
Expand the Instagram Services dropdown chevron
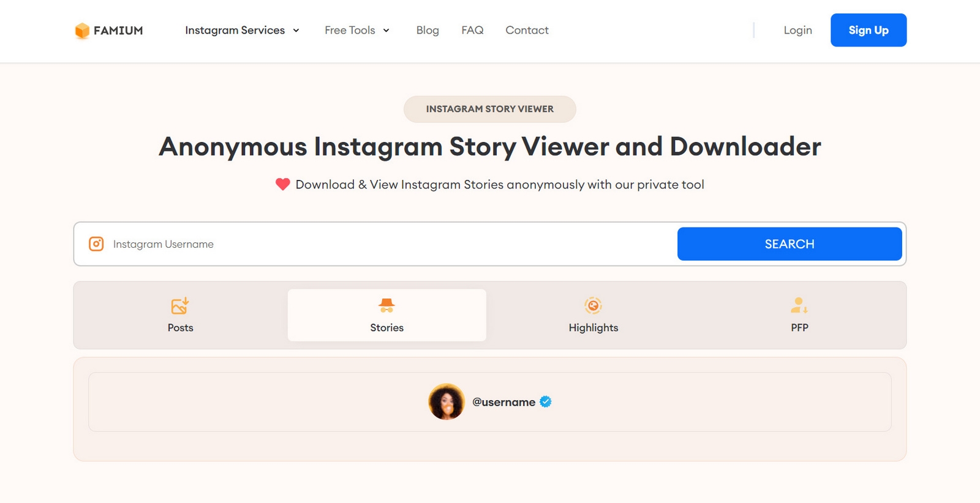pyautogui.click(x=296, y=31)
